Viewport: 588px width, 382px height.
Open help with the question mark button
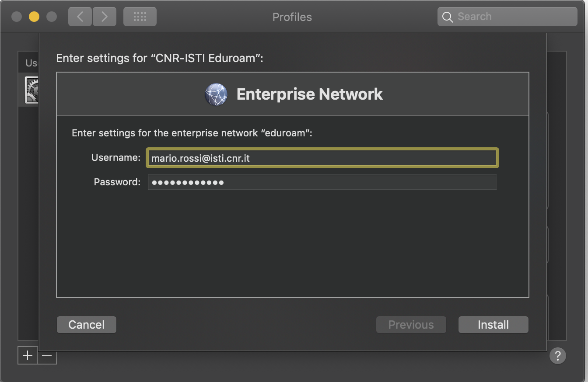pyautogui.click(x=558, y=355)
